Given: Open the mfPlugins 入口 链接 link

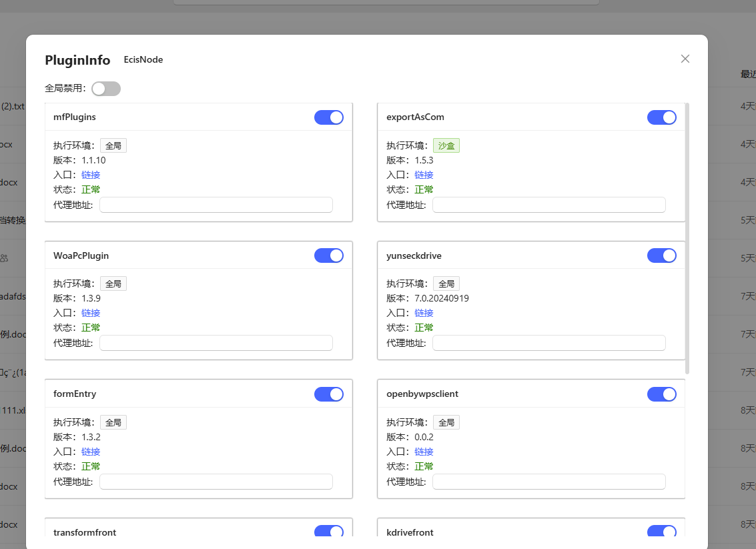Looking at the screenshot, I should (91, 175).
